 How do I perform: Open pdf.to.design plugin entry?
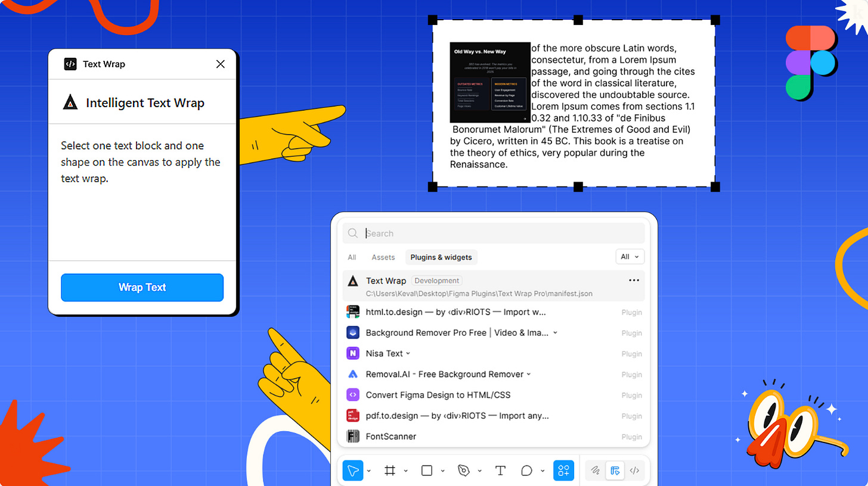point(494,416)
